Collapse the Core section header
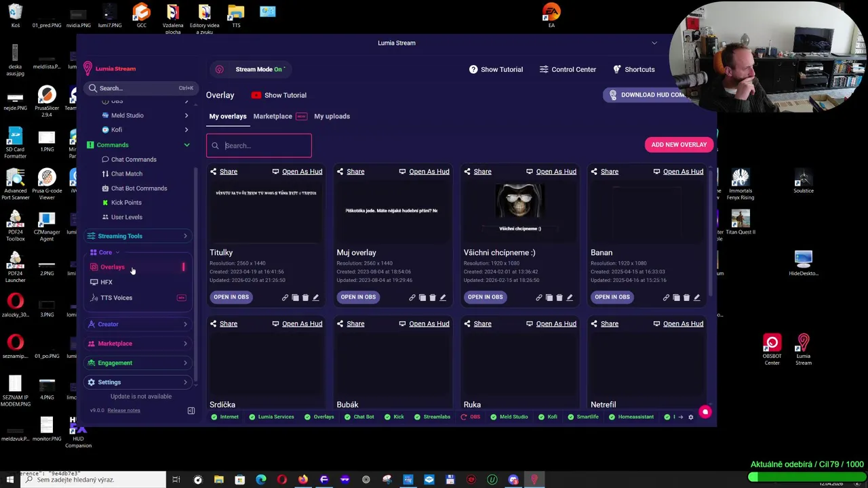 pos(104,252)
